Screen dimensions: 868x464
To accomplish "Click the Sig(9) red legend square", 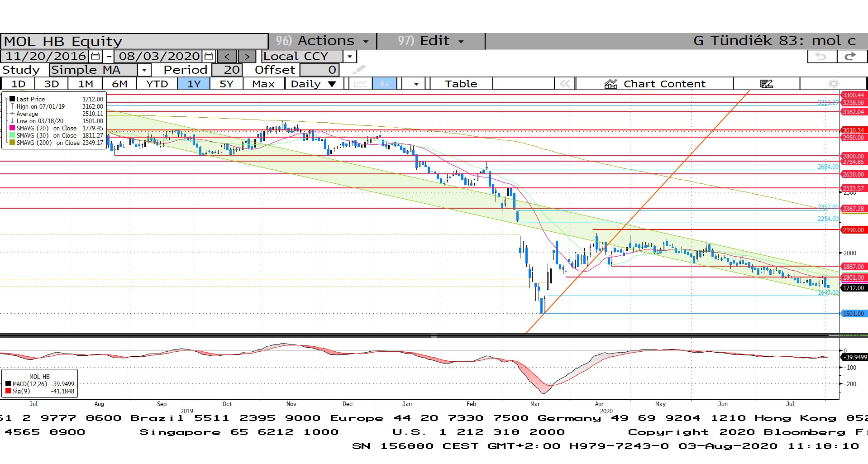I will point(8,391).
